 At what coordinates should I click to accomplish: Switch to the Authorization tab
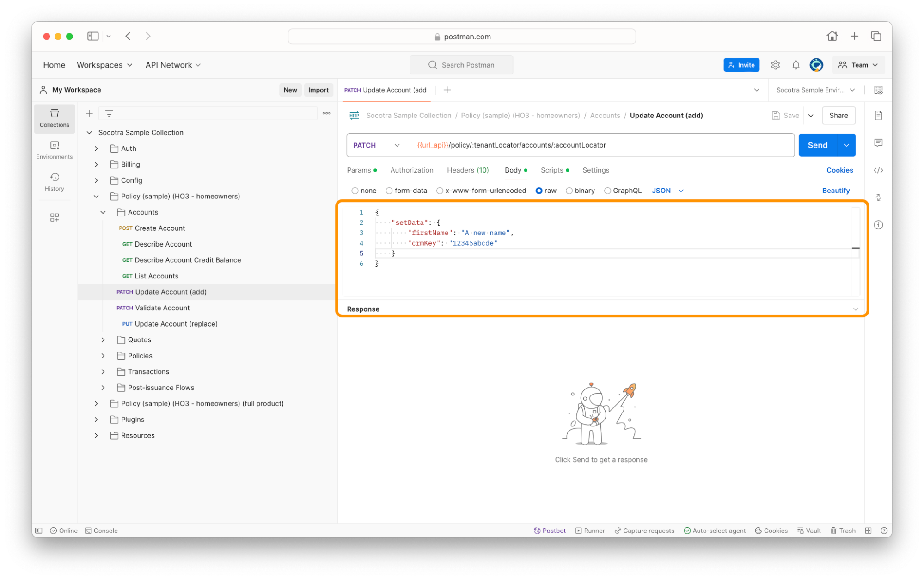click(412, 170)
